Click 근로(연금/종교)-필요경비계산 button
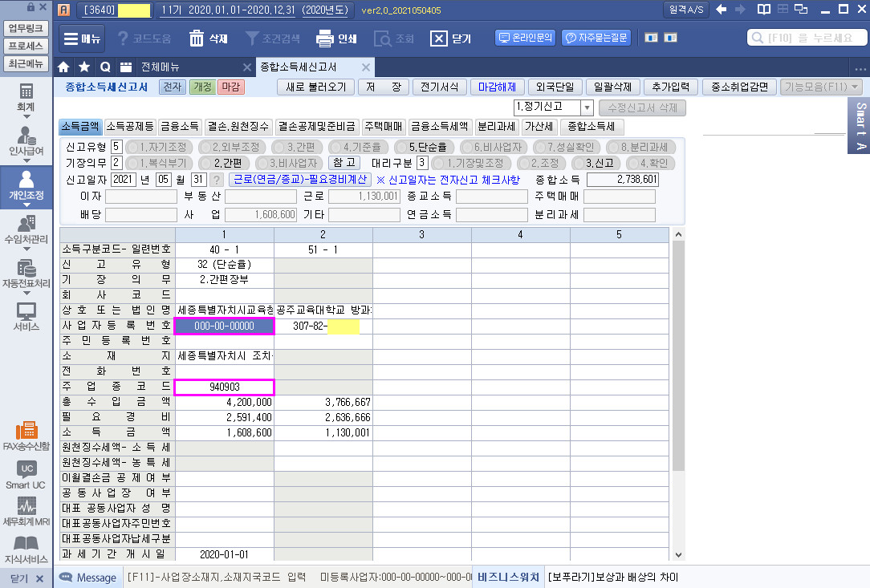 tap(300, 179)
